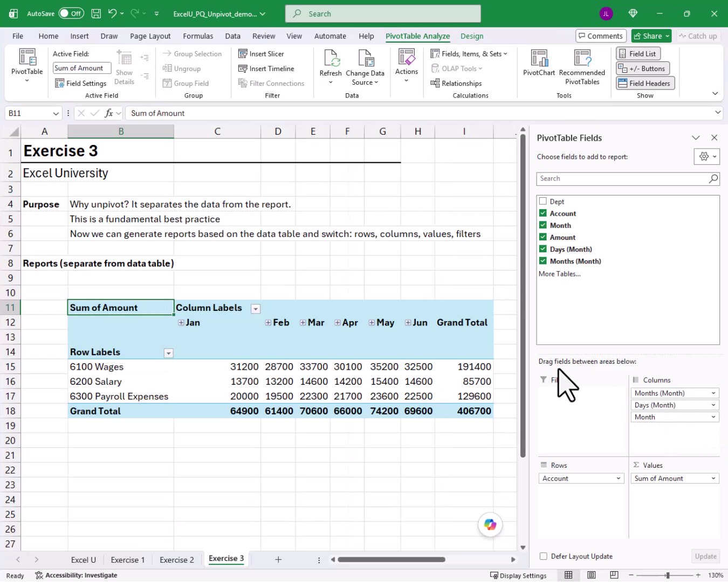Image resolution: width=728 pixels, height=582 pixels.
Task: Refresh the PivotTable data
Action: [x=331, y=66]
